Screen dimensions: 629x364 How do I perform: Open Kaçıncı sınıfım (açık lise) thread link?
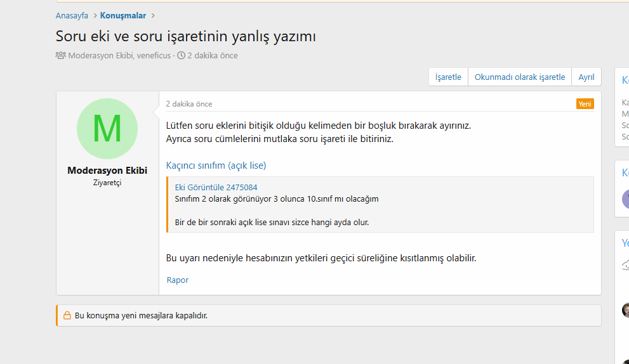[216, 166]
